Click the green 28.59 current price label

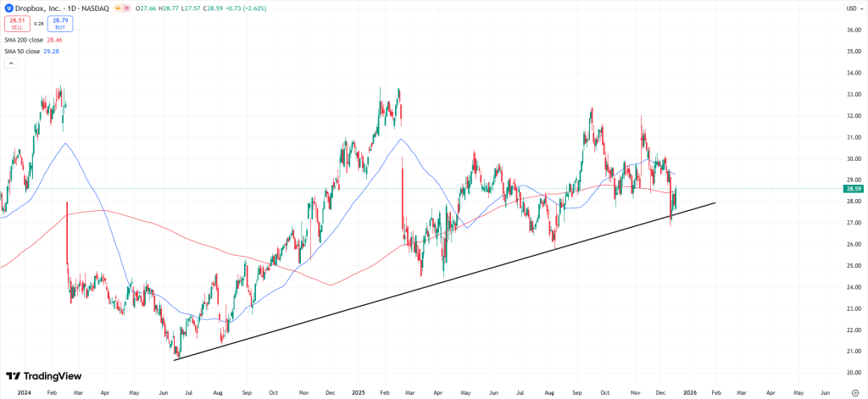(852, 189)
